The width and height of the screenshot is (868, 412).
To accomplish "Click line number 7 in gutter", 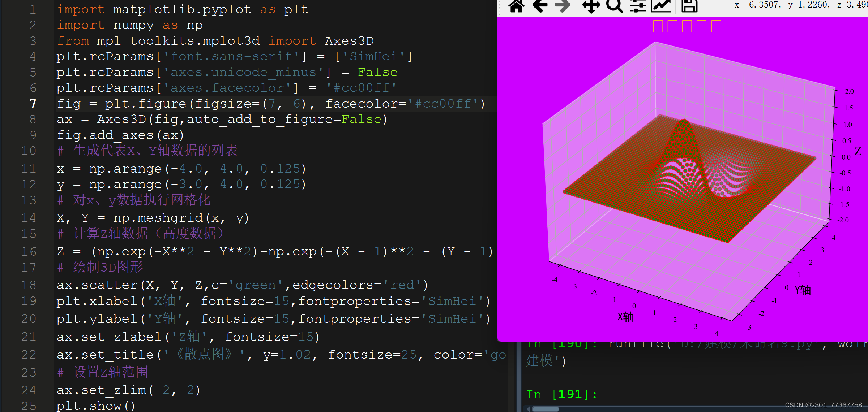I will 33,104.
